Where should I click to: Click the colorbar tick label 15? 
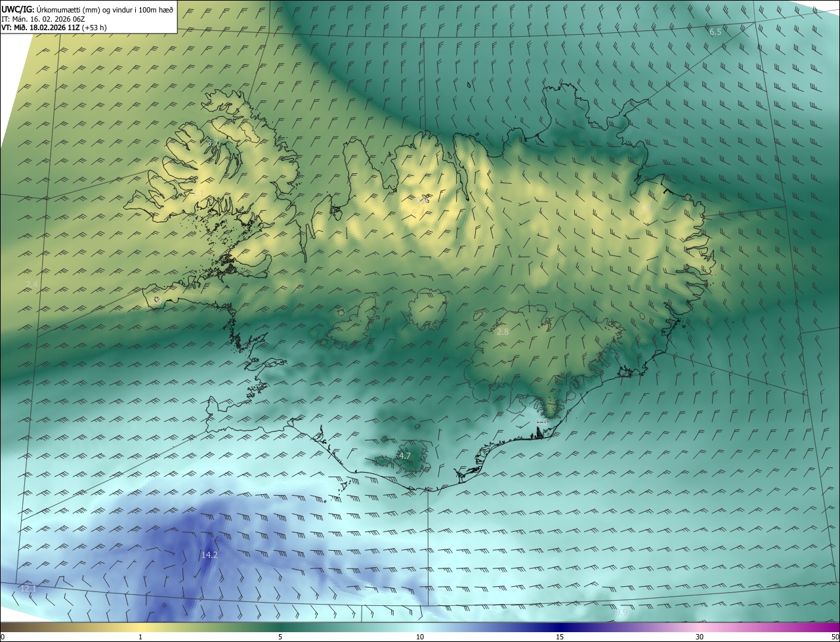click(x=560, y=637)
